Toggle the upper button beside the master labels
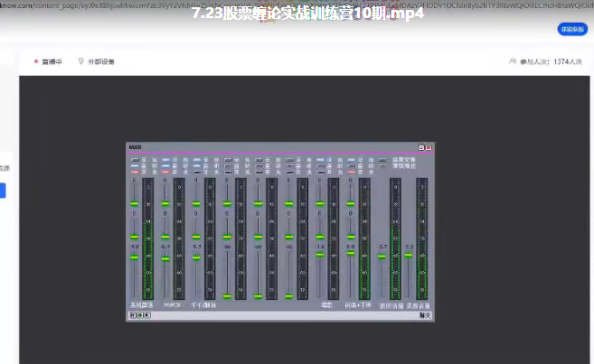 (382, 160)
